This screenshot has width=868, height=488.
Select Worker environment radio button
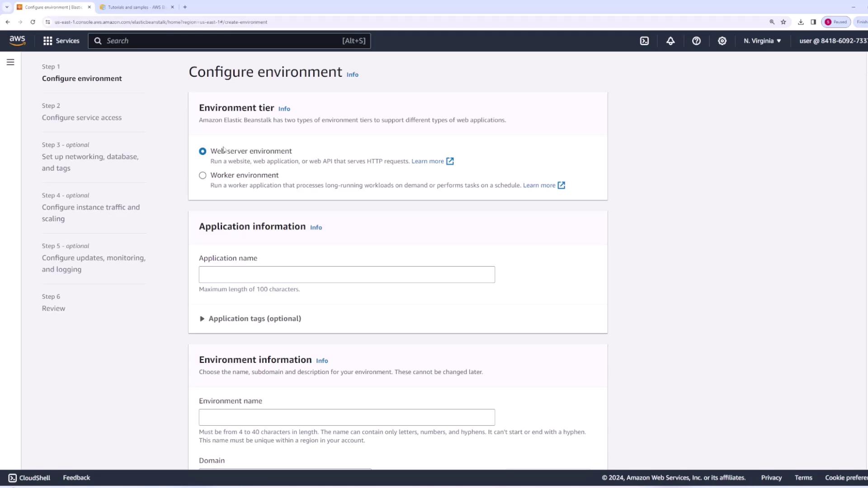[203, 175]
